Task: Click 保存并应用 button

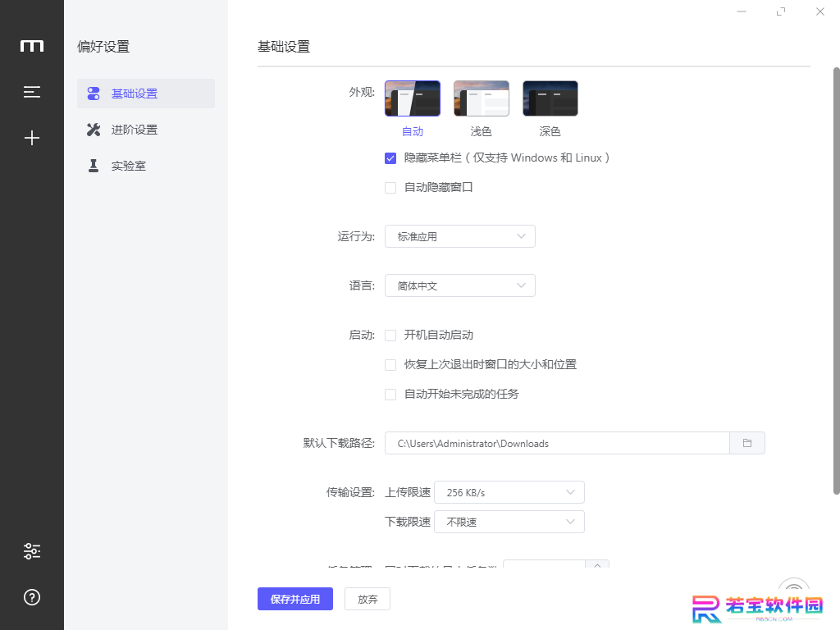Action: point(295,599)
